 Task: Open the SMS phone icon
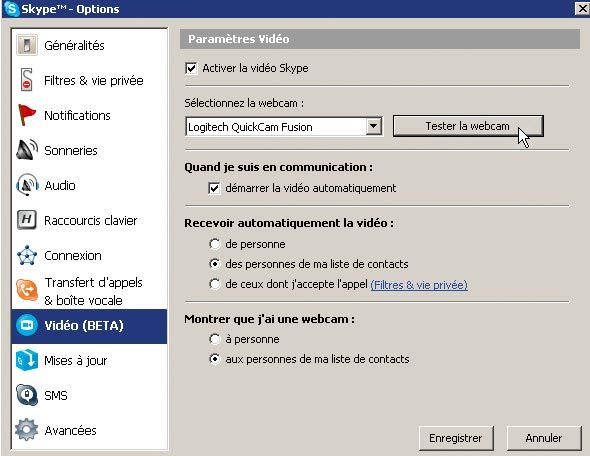[27, 395]
